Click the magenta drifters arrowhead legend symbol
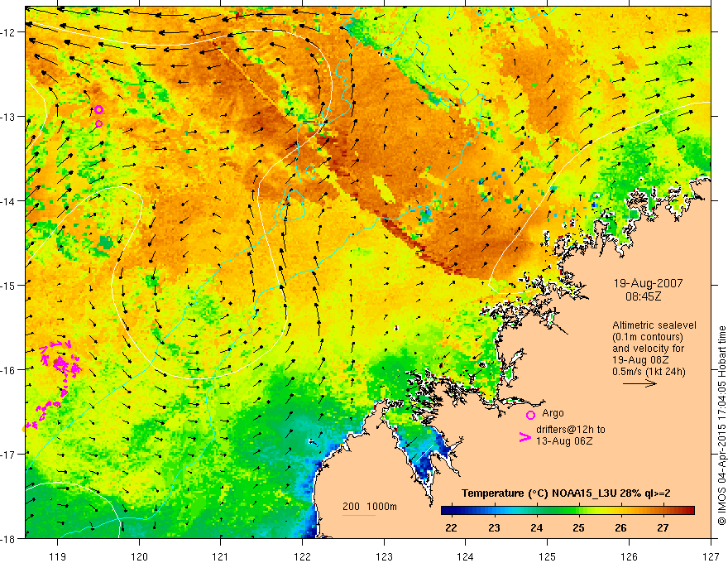Viewport: 728px width, 563px height. point(525,437)
